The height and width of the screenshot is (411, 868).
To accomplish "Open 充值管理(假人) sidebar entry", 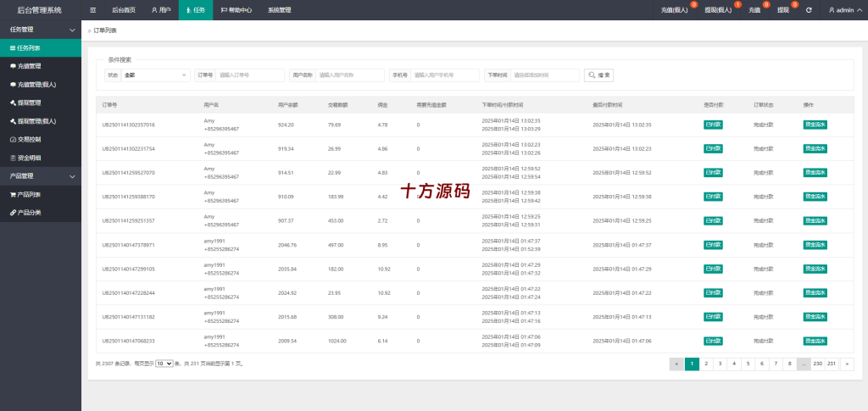I will tap(41, 85).
